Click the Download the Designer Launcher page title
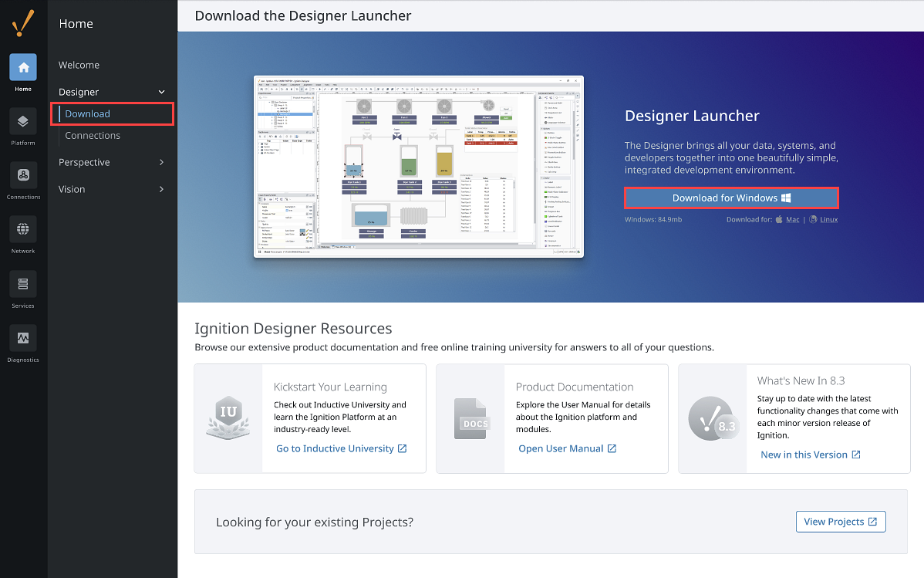Screen dimensions: 924x578 pyautogui.click(x=303, y=16)
